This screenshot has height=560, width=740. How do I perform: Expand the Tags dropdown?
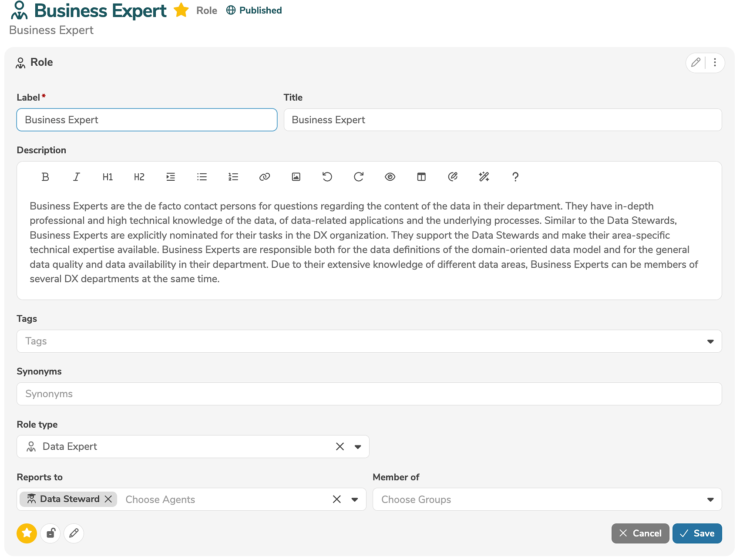coord(710,341)
